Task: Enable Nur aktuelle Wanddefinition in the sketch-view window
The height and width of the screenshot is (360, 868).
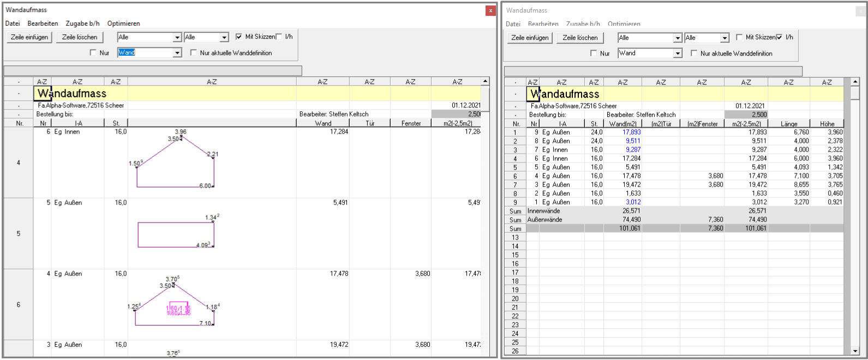Action: pyautogui.click(x=194, y=53)
